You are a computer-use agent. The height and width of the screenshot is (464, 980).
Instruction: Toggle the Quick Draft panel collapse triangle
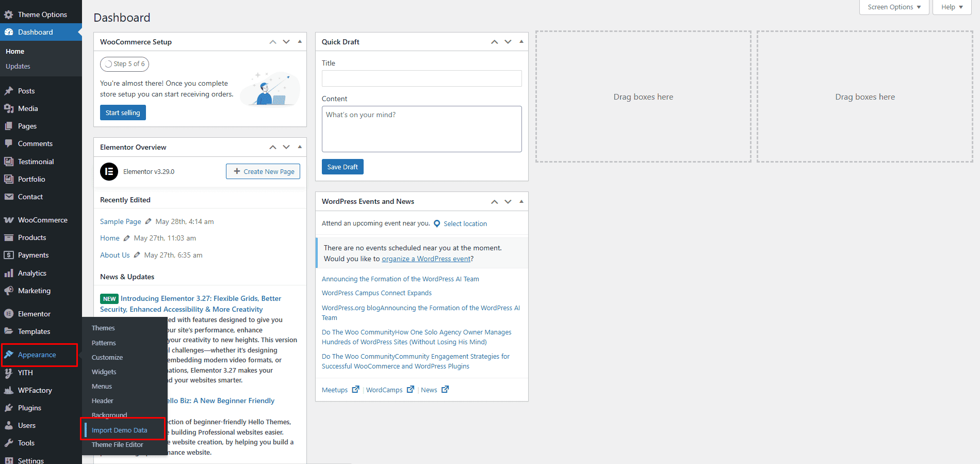coord(521,42)
